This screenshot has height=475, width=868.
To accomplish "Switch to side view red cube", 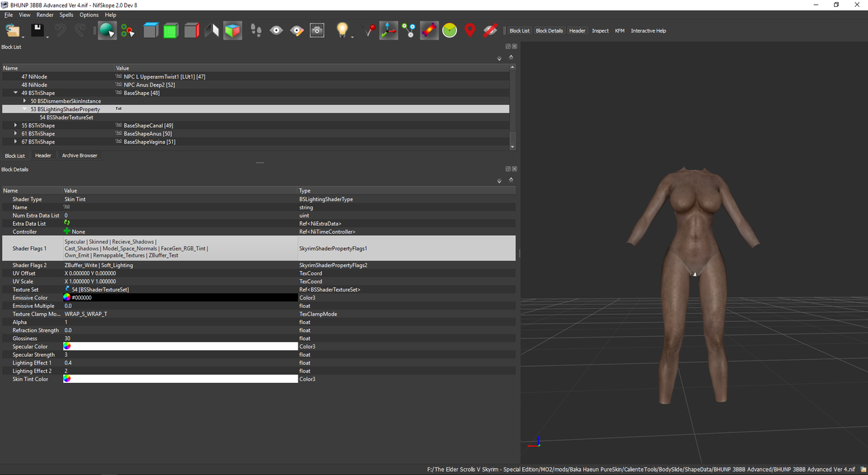I will tap(192, 30).
